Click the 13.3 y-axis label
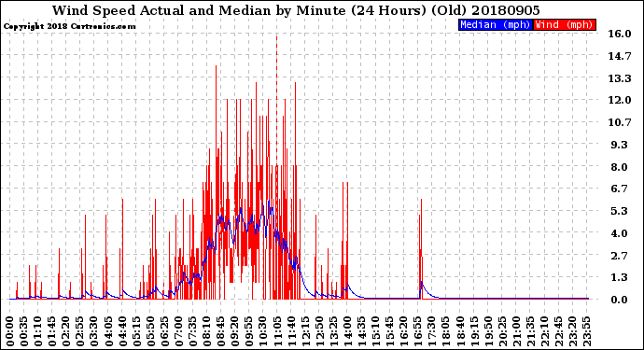This screenshot has width=644, height=350. click(x=620, y=78)
